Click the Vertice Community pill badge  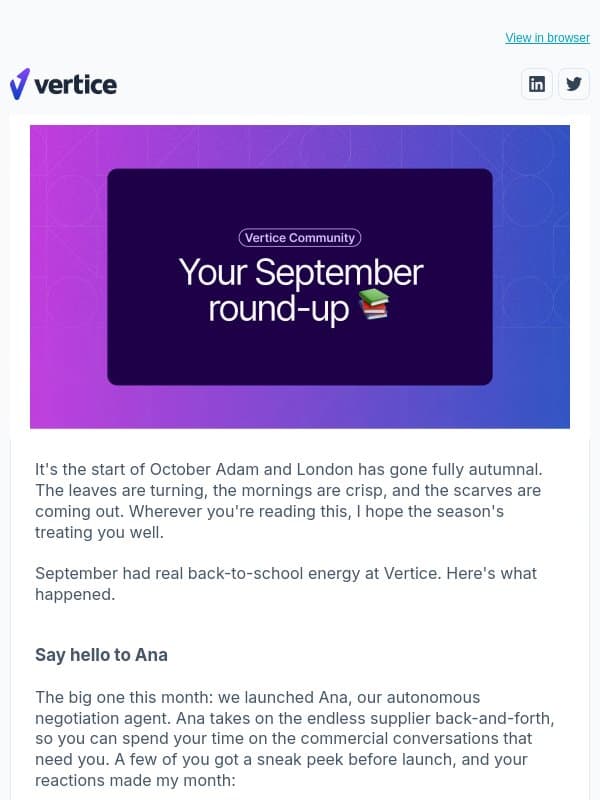(299, 238)
